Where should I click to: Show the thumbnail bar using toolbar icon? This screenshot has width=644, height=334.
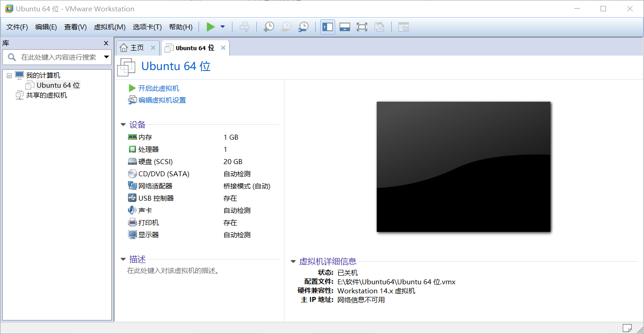point(345,27)
